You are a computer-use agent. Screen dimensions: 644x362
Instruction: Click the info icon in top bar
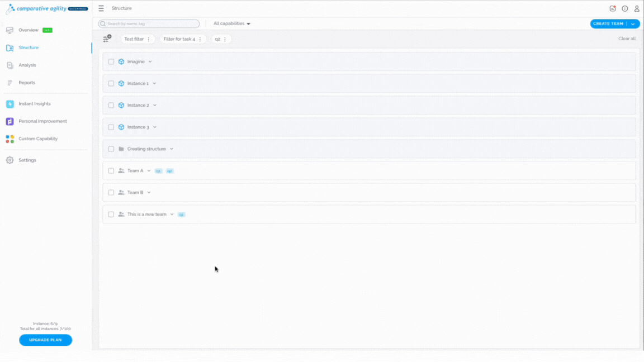coord(624,8)
